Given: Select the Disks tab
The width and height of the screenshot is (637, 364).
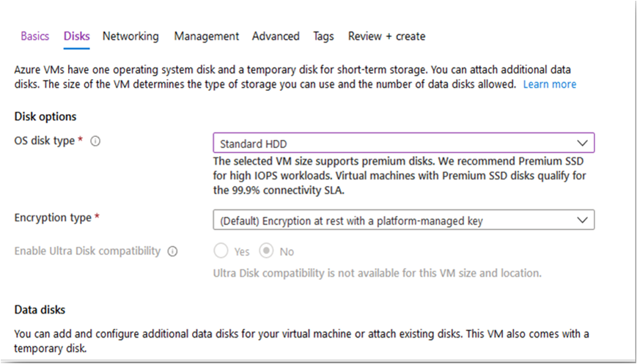Looking at the screenshot, I should (76, 36).
